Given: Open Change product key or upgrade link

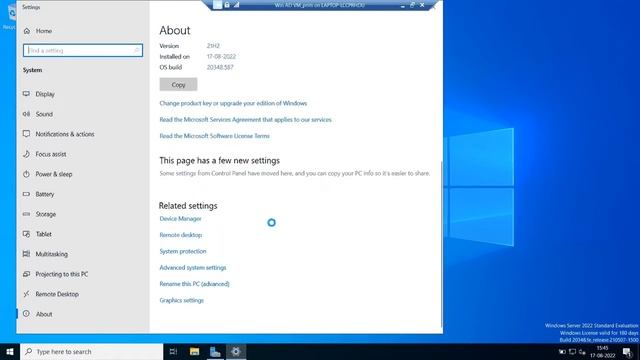Looking at the screenshot, I should [x=233, y=103].
